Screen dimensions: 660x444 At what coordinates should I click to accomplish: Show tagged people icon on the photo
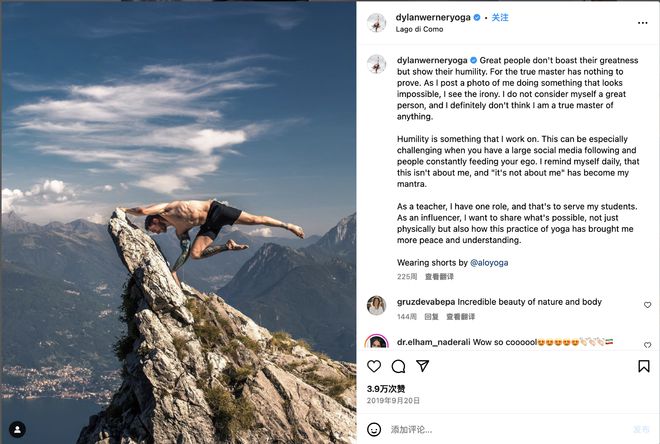16,428
